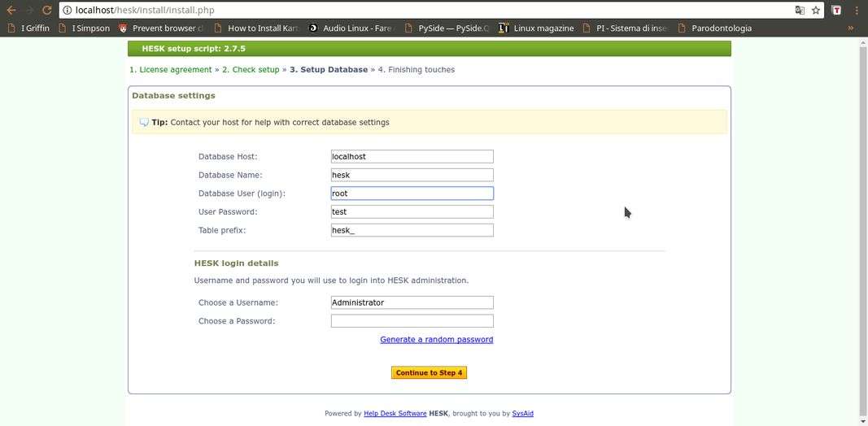The height and width of the screenshot is (426, 868).
Task: Click the Database Name field
Action: click(x=412, y=175)
